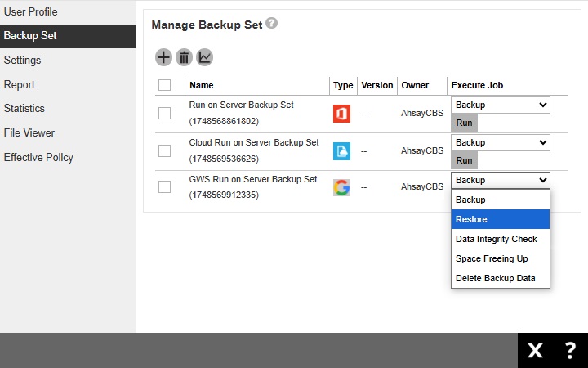Expand Execute Job dropdown for first backup set
Screen dimensions: 588x368
(x=500, y=105)
